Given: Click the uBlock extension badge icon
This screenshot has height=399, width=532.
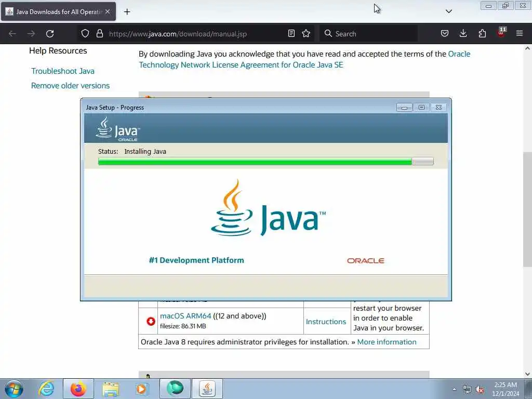Looking at the screenshot, I should (x=501, y=33).
